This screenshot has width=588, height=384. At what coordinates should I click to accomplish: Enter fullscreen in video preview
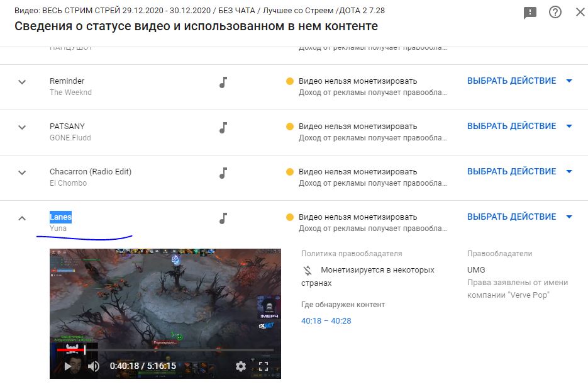coord(263,366)
